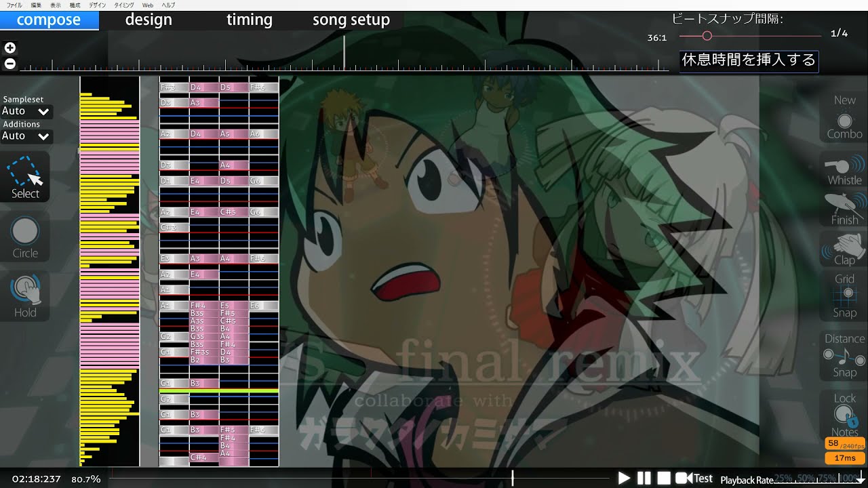Set playback rate to 25%
Image resolution: width=868 pixels, height=488 pixels.
[x=783, y=479]
